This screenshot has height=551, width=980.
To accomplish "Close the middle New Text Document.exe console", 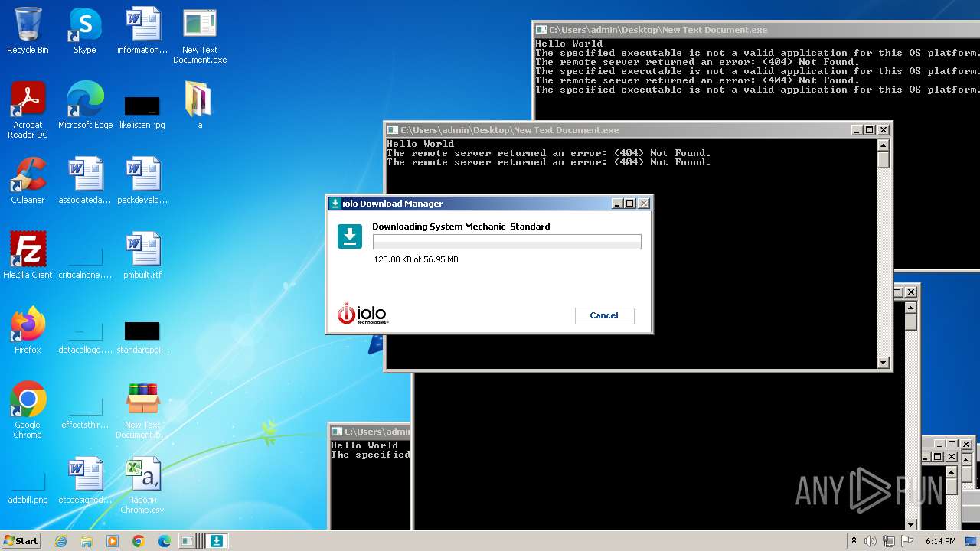I will pos(884,130).
